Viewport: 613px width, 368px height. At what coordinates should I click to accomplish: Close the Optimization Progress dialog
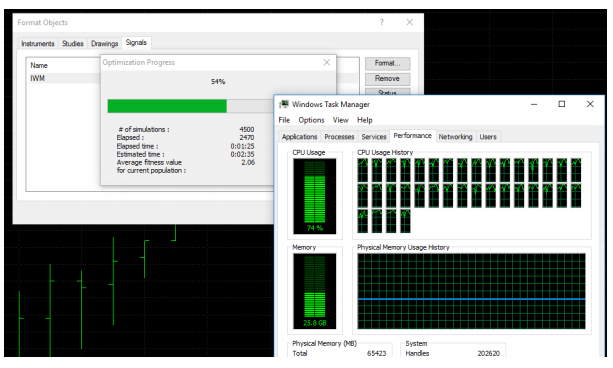pos(327,63)
